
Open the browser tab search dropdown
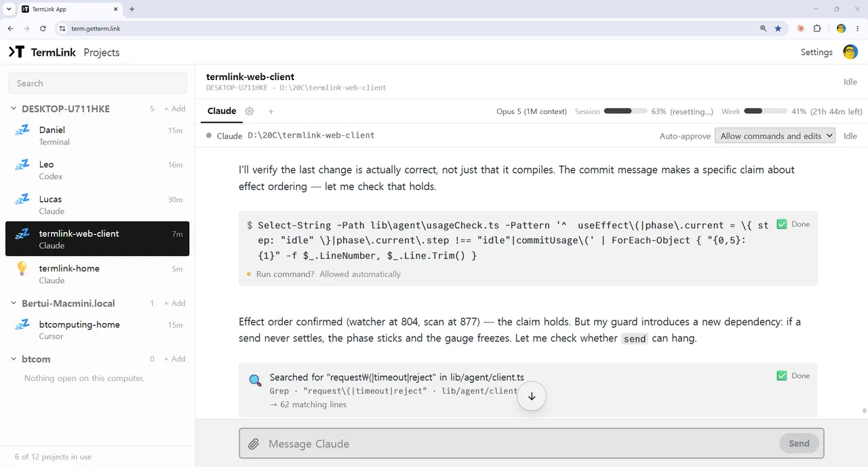tap(8, 10)
